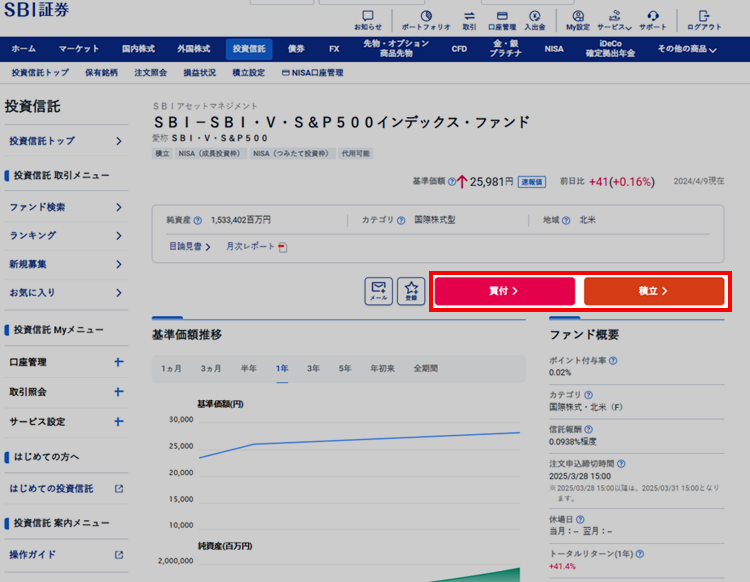The height and width of the screenshot is (582, 750).
Task: Click the SBI証券 logo
Action: [x=37, y=10]
